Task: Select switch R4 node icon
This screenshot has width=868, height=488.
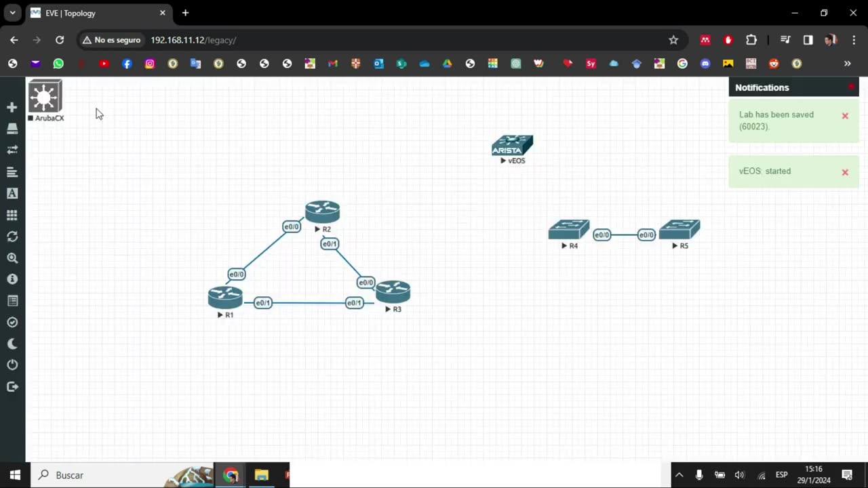Action: coord(569,230)
